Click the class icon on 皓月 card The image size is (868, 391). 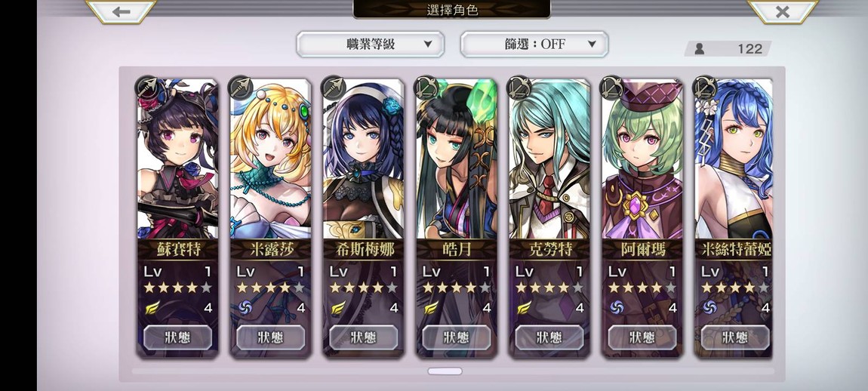(x=426, y=88)
